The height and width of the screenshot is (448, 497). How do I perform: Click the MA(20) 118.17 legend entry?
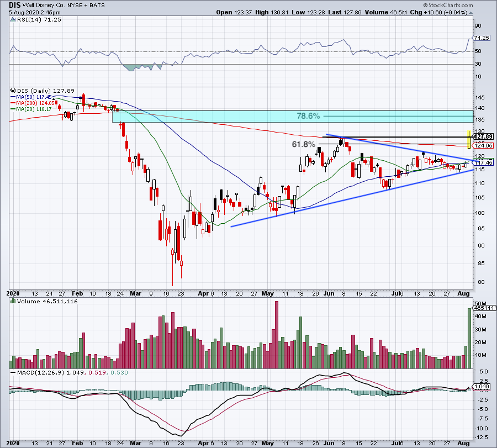[31, 109]
